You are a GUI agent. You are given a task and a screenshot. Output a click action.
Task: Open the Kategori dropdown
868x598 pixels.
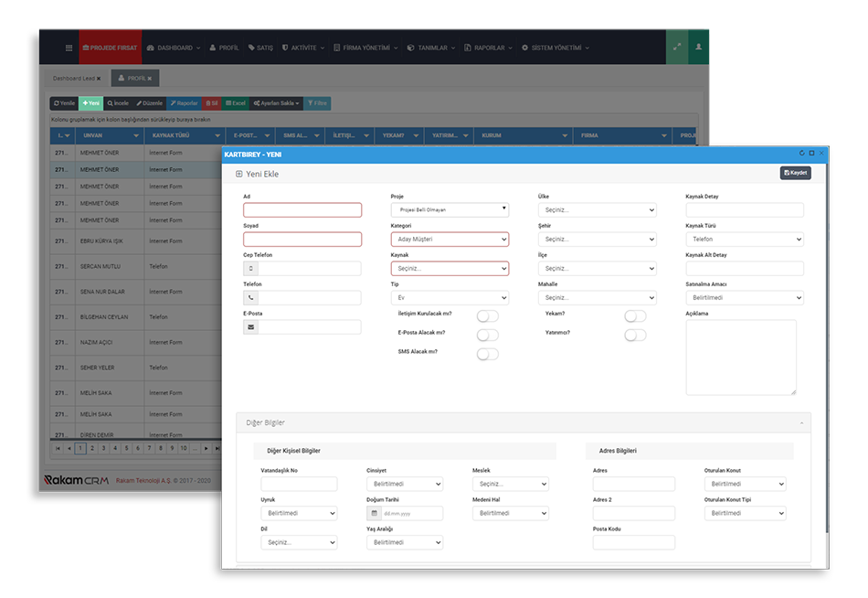pos(450,240)
